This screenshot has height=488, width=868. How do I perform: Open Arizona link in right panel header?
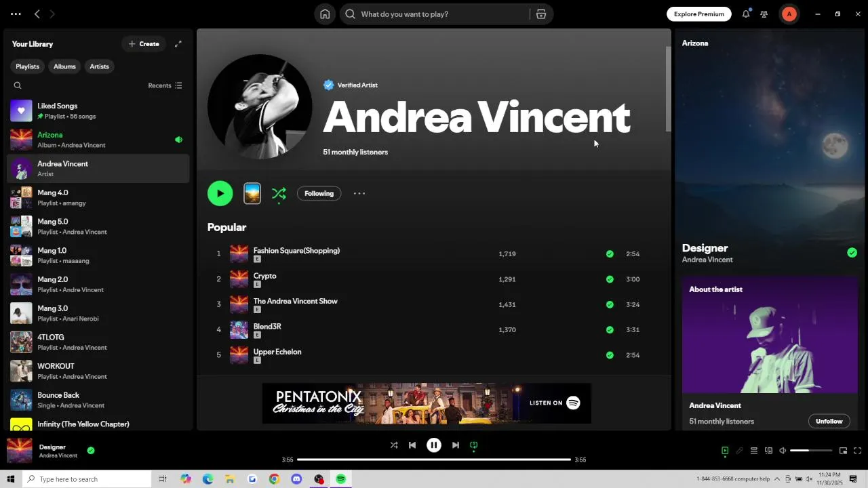coord(695,43)
